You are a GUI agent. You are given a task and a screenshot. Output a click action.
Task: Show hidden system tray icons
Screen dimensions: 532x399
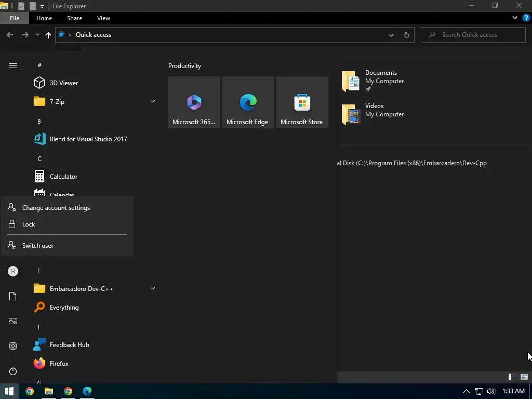coord(467,391)
